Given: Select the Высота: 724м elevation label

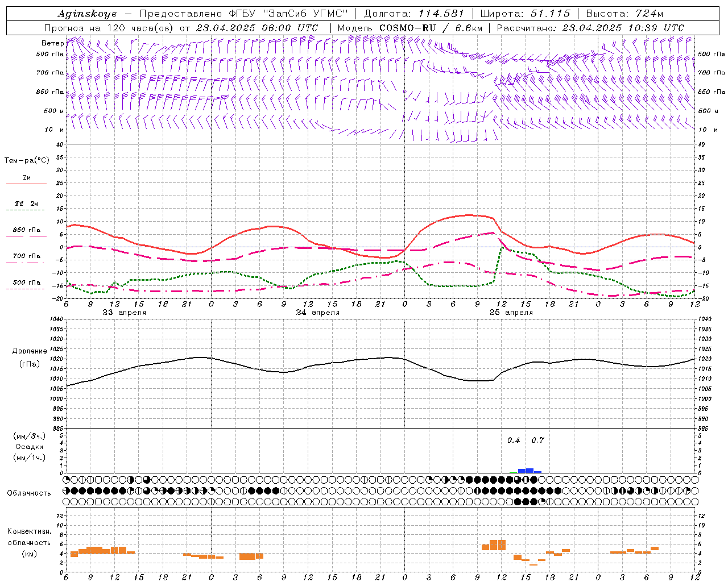Looking at the screenshot, I should point(624,14).
